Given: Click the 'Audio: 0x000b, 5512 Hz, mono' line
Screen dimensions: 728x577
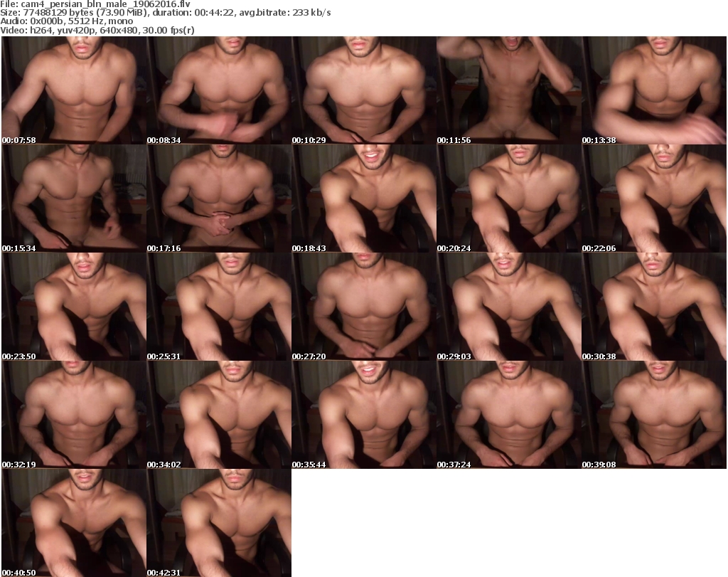Looking at the screenshot, I should [66, 21].
